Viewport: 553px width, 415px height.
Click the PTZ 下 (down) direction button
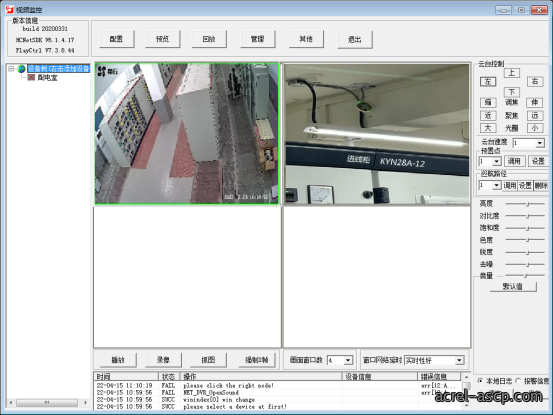(x=511, y=92)
